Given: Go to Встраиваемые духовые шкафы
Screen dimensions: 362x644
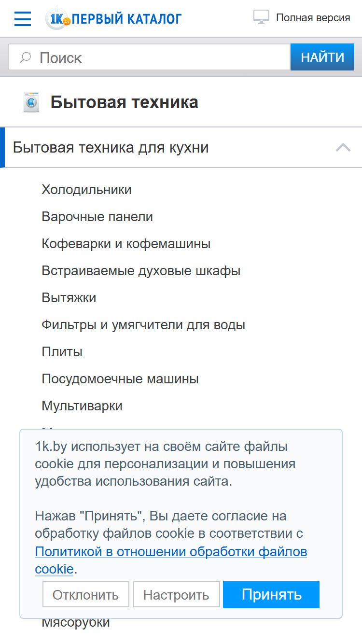Looking at the screenshot, I should point(141,271).
